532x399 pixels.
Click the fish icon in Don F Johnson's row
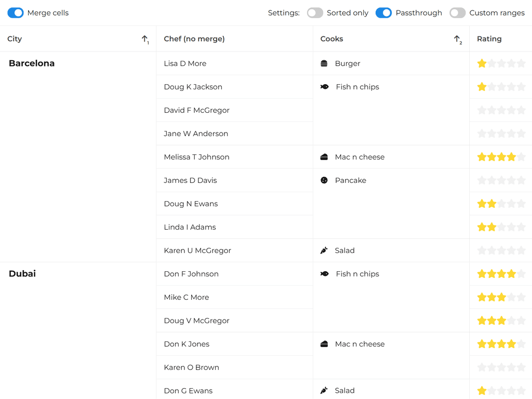coord(325,274)
